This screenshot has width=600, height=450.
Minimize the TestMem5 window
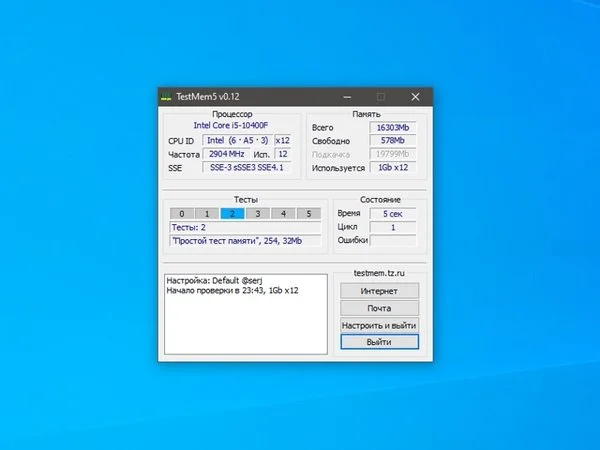click(347, 97)
